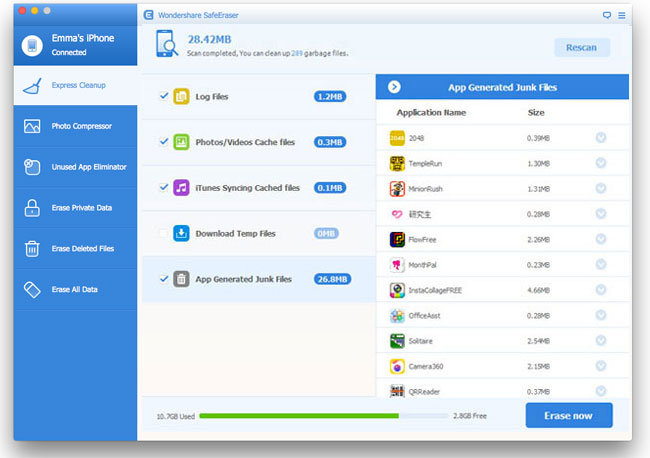
Task: Collapse App Generated Junk Files panel arrow
Action: [394, 87]
